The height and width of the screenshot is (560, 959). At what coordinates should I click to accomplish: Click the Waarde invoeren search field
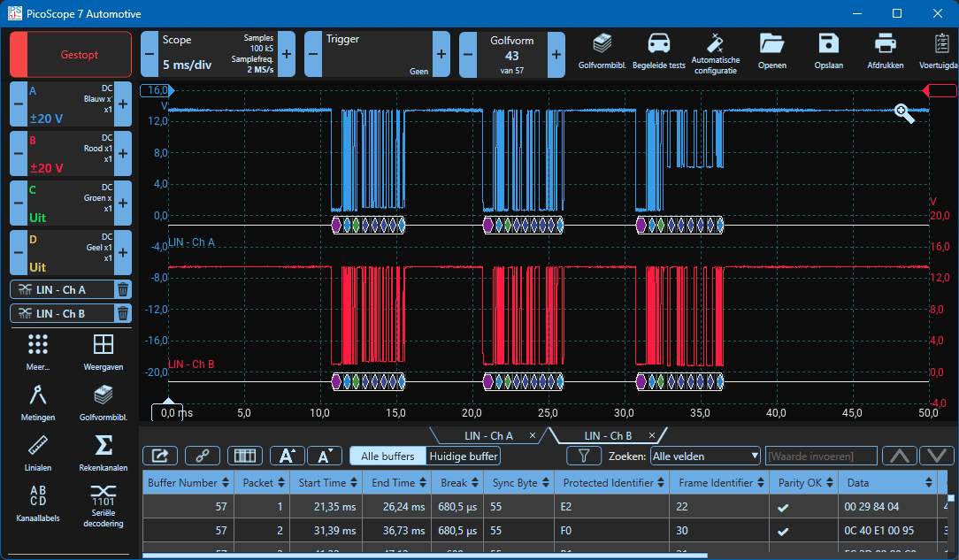820,456
